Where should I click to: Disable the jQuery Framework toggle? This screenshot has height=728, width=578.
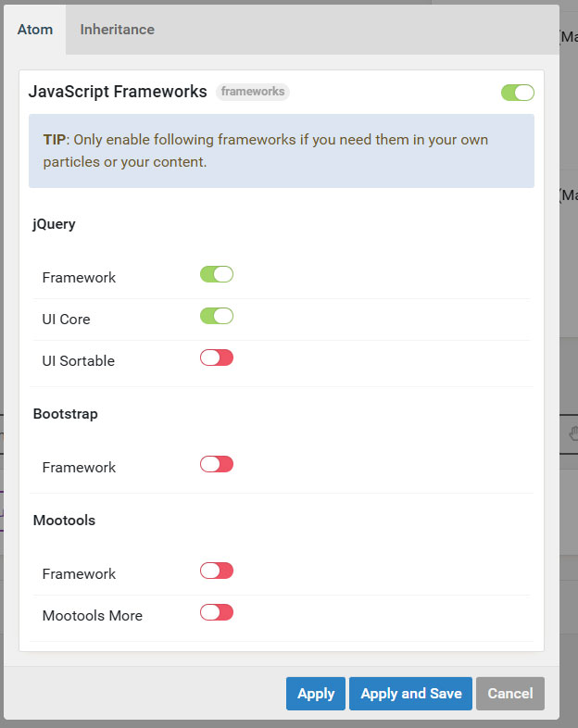coord(217,274)
